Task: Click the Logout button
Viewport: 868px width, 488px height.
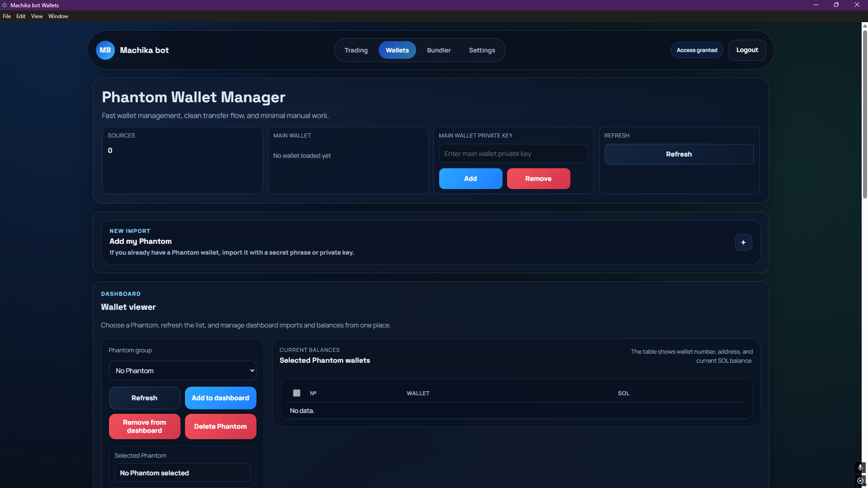Action: point(747,50)
